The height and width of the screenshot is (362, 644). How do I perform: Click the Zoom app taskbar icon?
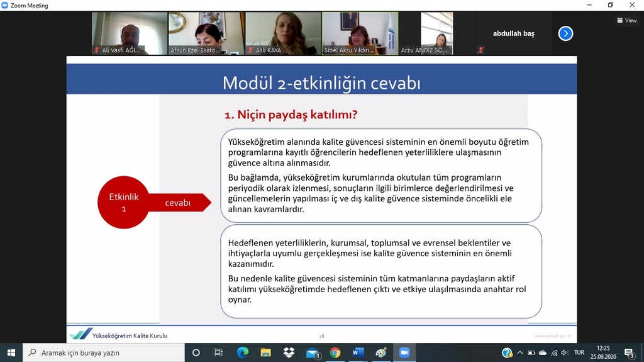[404, 353]
